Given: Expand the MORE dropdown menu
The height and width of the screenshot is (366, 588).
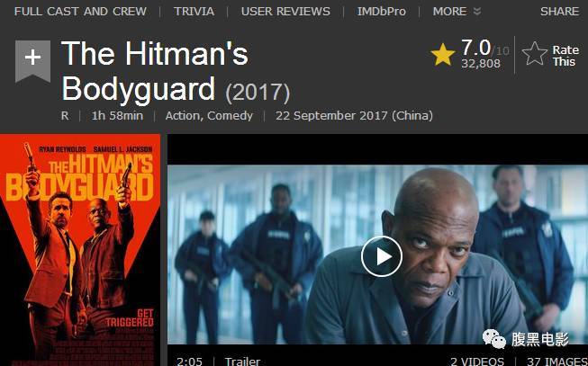Looking at the screenshot, I should coord(457,11).
